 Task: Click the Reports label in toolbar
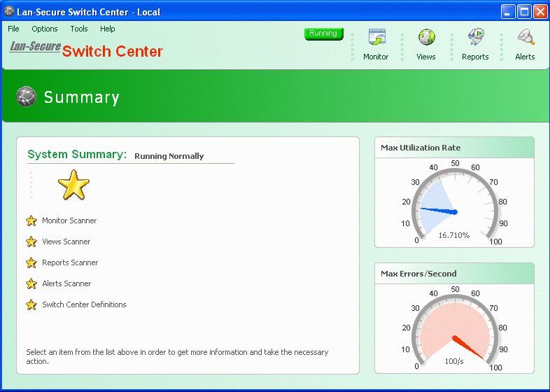475,57
